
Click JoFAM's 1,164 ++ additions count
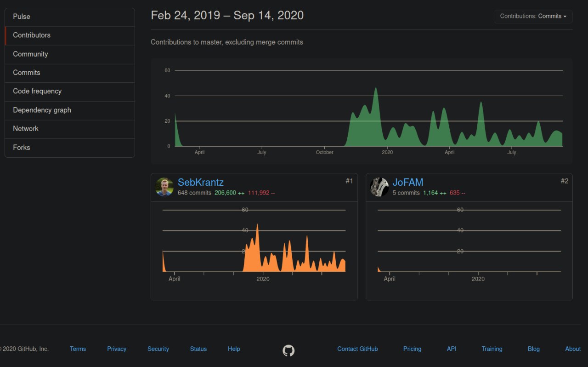coord(435,193)
